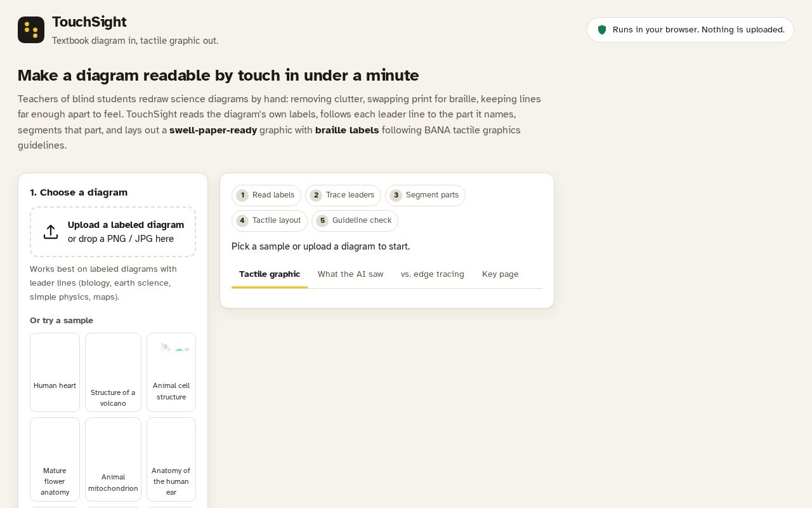Select the Structure of a volcano sample
Viewport: 812px width, 508px height.
(x=113, y=372)
